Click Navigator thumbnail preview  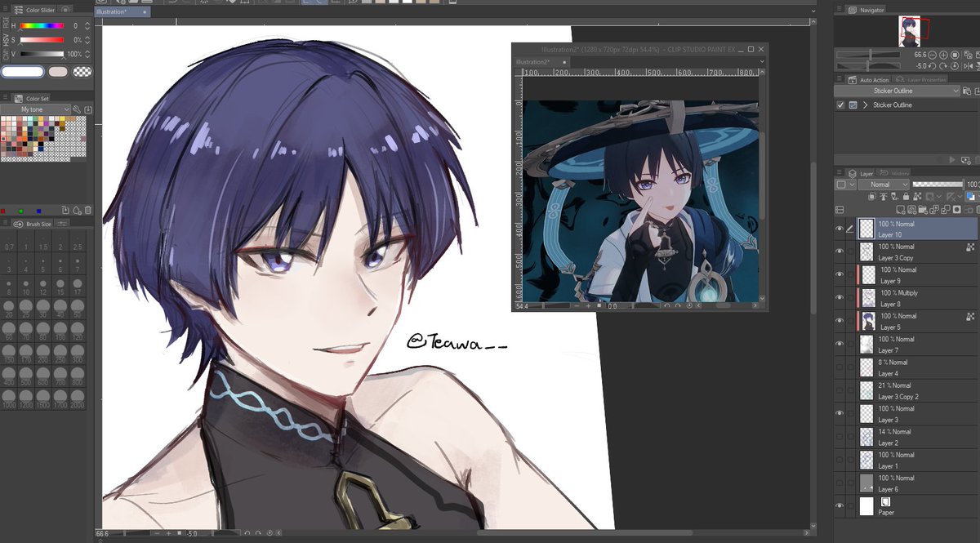point(909,30)
